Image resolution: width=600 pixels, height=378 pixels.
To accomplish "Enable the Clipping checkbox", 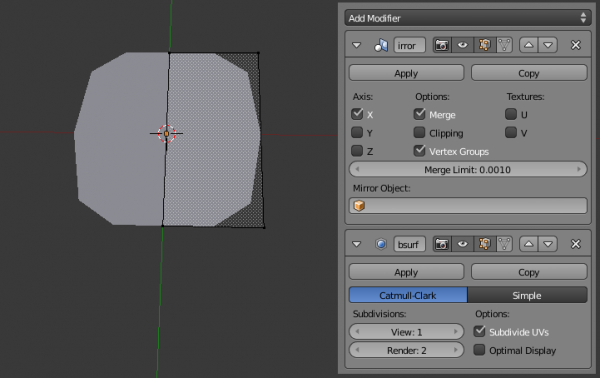I will [x=419, y=132].
